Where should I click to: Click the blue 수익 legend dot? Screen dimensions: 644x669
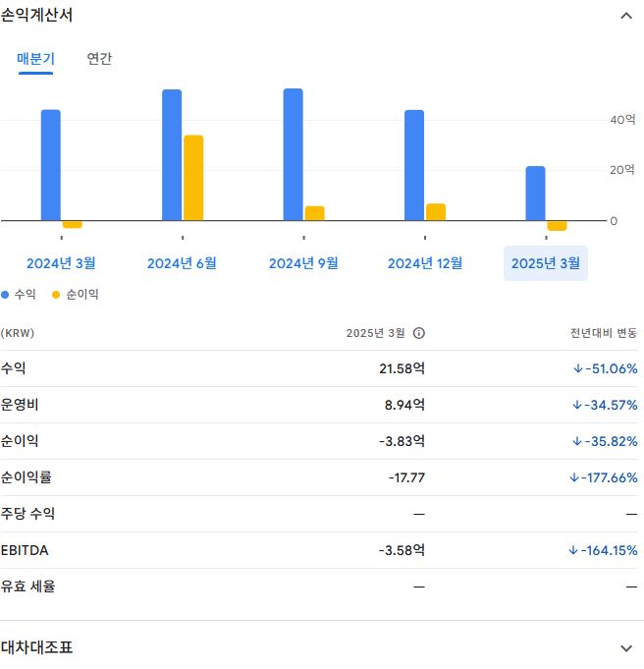5,295
